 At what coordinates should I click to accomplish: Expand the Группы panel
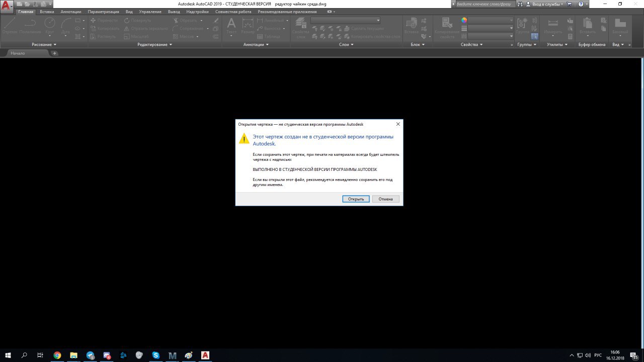(527, 45)
